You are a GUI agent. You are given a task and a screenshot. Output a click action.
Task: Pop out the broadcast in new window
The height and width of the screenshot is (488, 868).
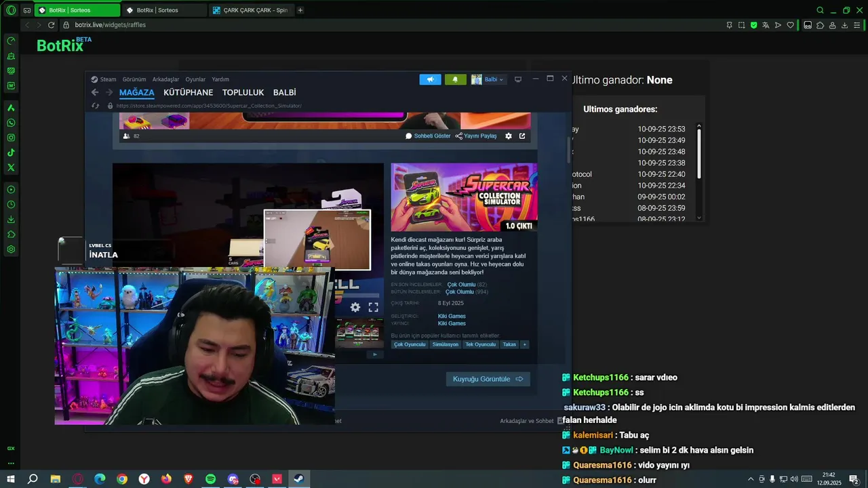click(x=522, y=136)
